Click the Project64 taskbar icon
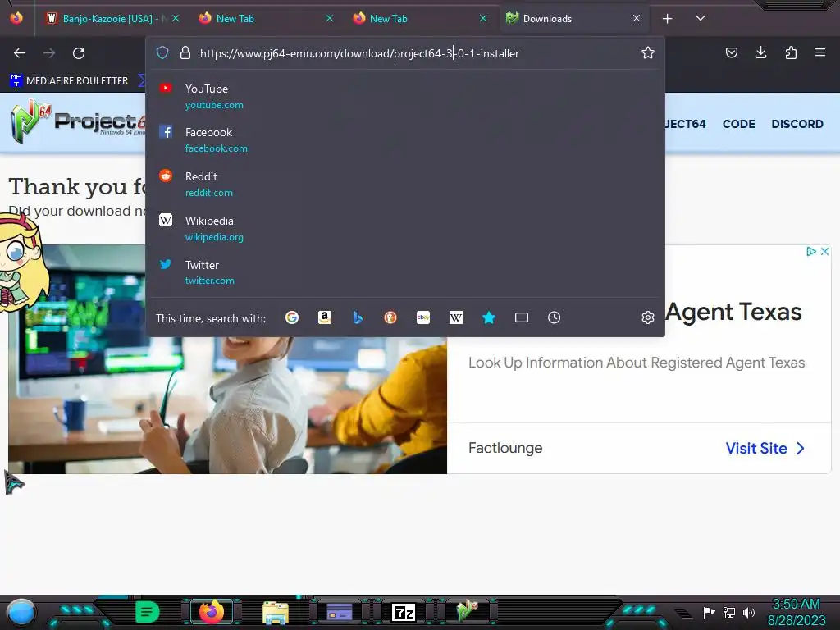 (x=467, y=611)
